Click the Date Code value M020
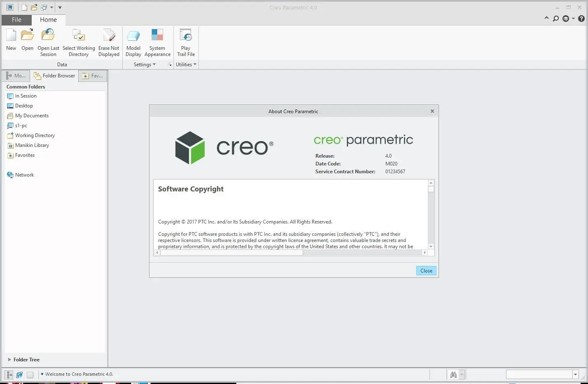Screen dimensions: 588x384 pyautogui.click(x=391, y=164)
